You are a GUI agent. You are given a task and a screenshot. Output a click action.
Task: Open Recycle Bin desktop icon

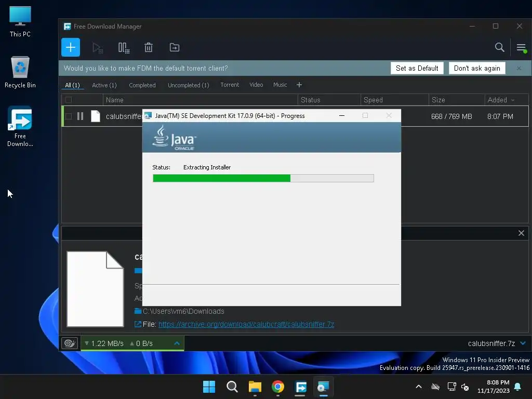point(20,72)
